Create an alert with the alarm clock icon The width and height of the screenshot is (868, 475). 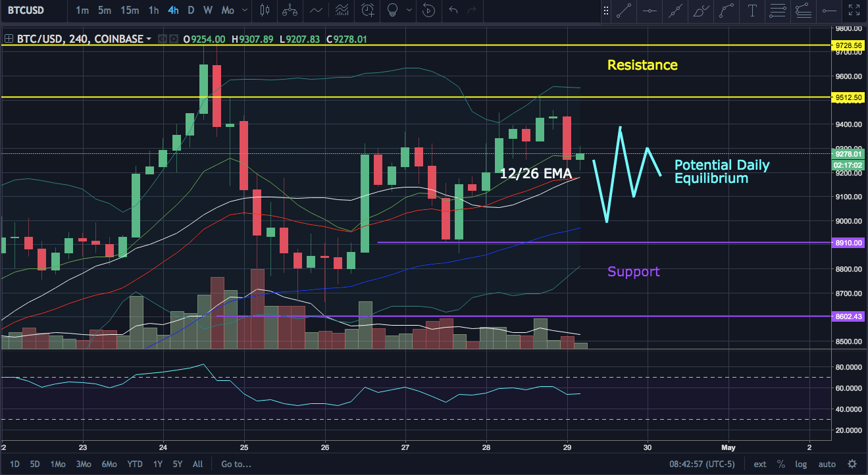(x=368, y=10)
